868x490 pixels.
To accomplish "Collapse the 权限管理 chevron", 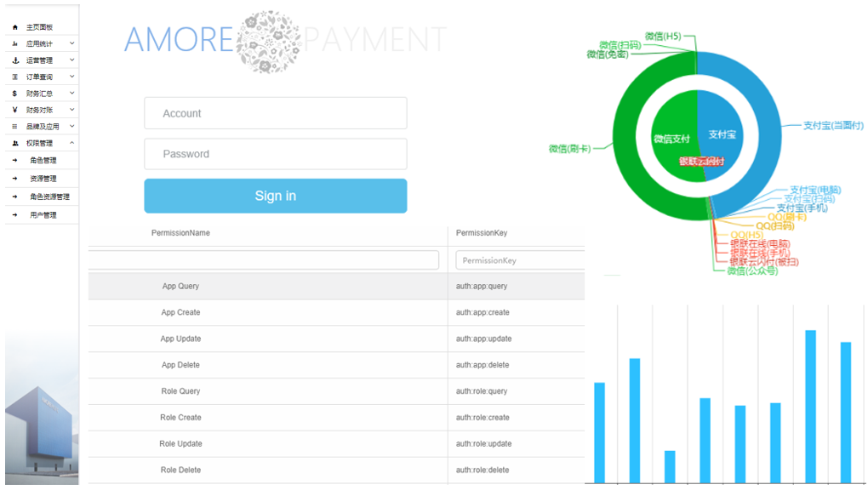I will pos(72,143).
